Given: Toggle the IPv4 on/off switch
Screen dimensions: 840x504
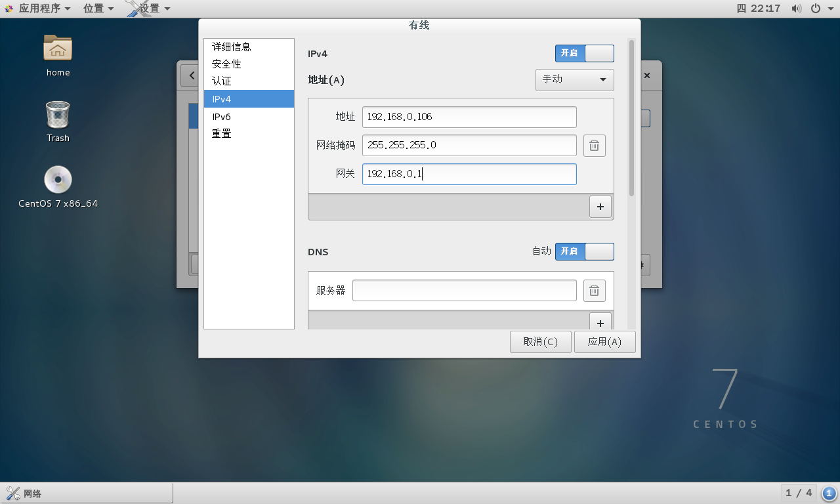Looking at the screenshot, I should tap(584, 53).
